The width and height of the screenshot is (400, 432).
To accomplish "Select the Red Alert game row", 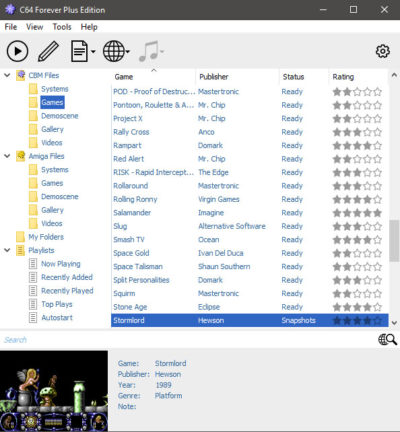I will click(x=250, y=159).
